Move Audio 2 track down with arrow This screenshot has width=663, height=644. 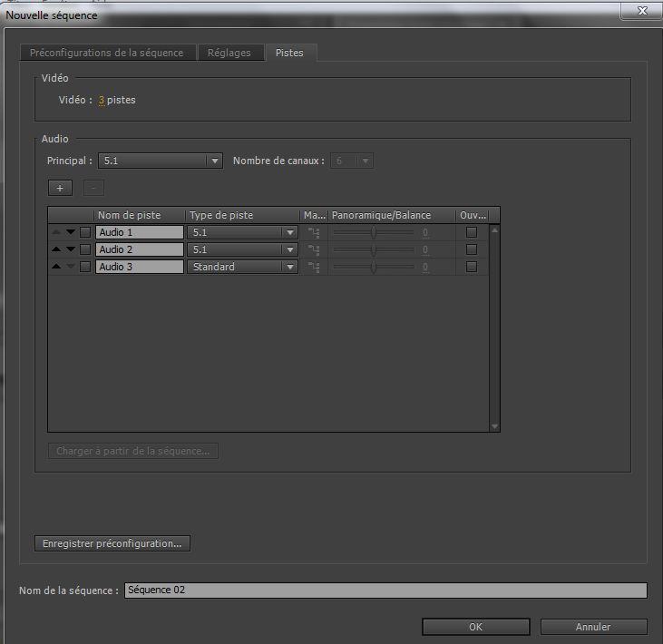coord(71,249)
